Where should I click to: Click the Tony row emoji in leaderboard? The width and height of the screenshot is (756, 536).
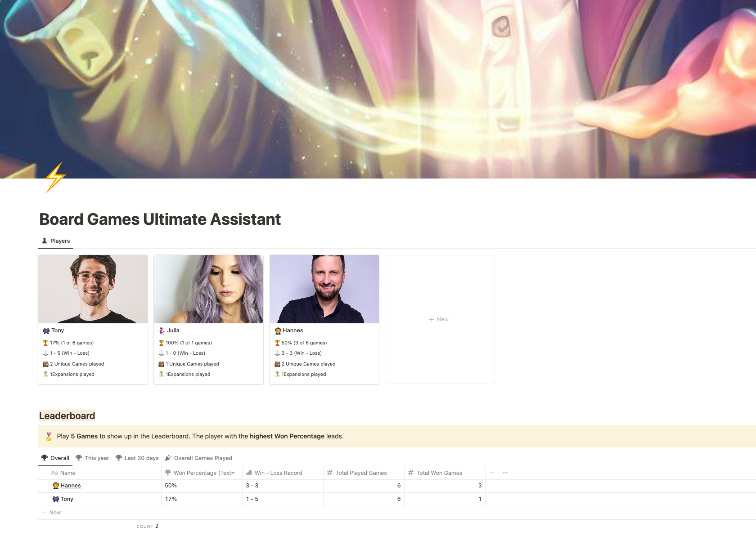coord(56,499)
